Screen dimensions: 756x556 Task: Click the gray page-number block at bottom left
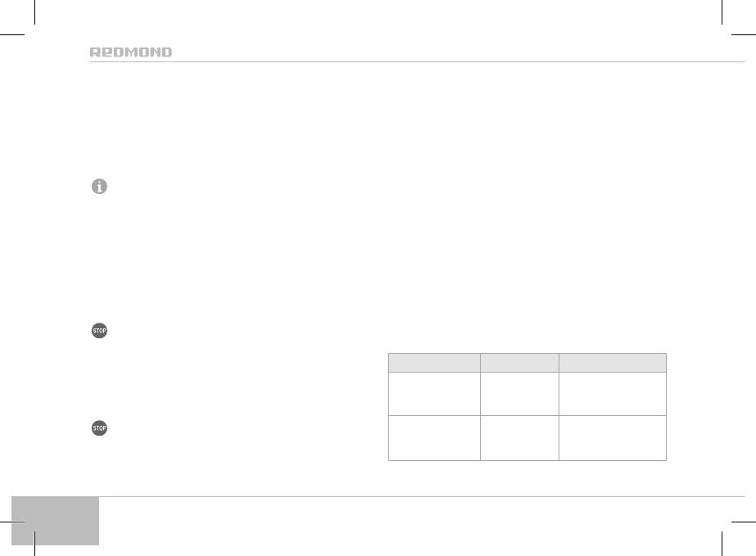pos(56,520)
